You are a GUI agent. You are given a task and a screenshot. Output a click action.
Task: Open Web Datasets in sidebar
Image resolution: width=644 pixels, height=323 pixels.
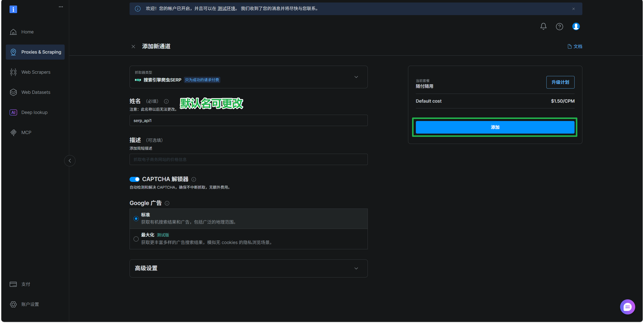point(36,92)
